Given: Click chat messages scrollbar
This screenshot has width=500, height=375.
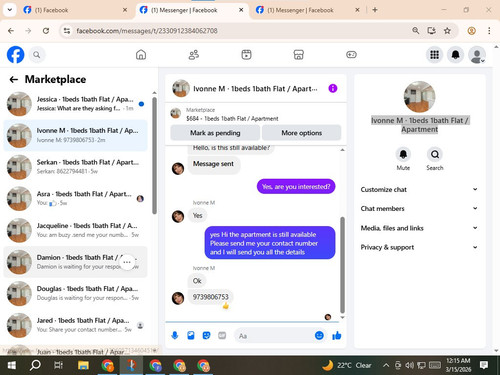Looking at the screenshot, I should 342,265.
